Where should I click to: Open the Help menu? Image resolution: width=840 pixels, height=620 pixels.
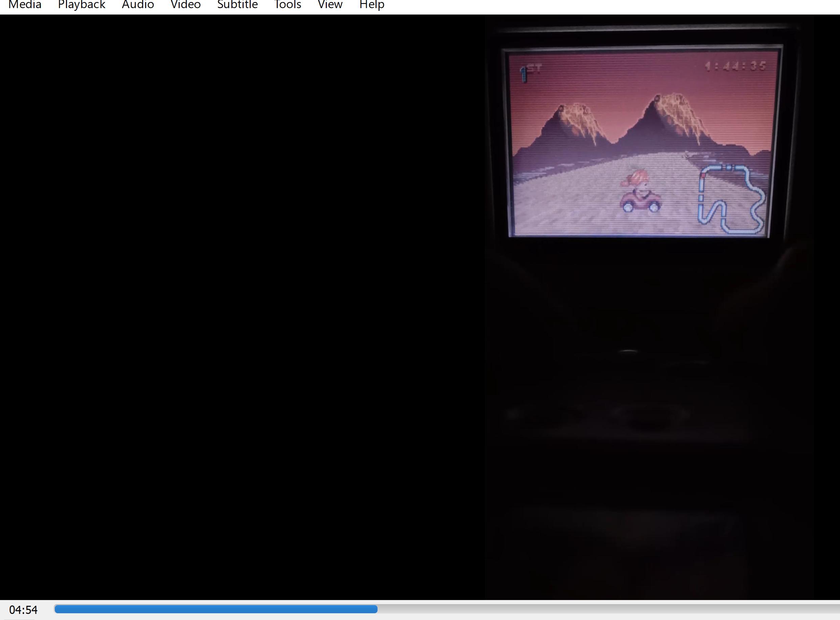[x=371, y=5]
